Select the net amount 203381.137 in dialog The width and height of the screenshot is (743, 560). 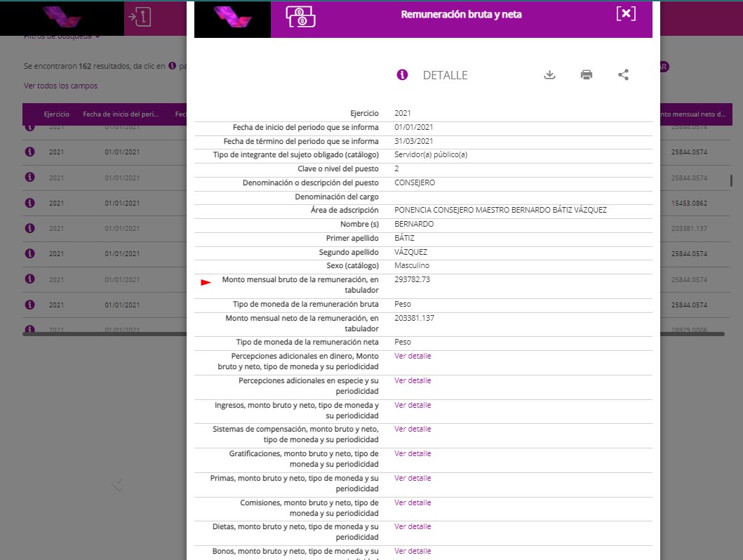pyautogui.click(x=414, y=318)
